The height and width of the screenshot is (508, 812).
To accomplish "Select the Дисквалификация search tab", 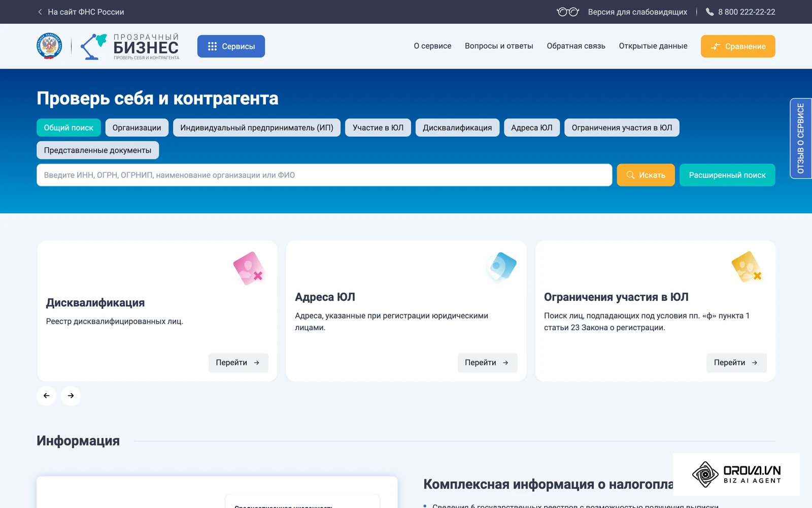I will coord(457,128).
